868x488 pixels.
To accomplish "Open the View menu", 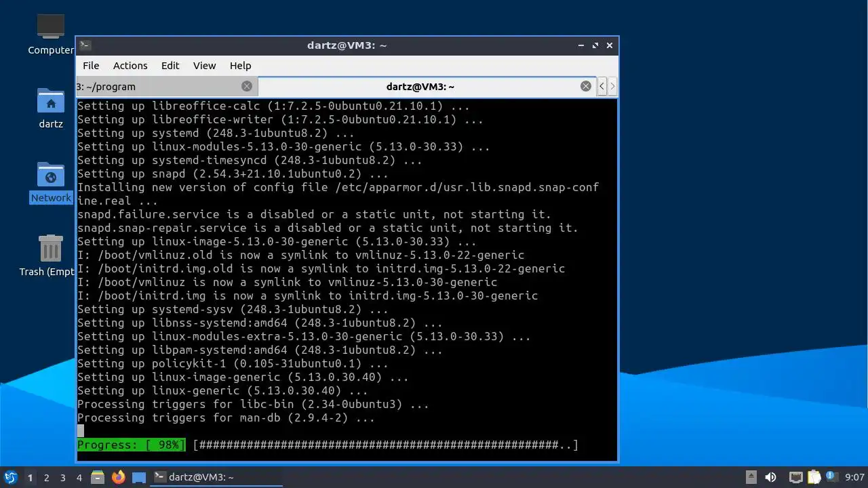I will tap(204, 66).
